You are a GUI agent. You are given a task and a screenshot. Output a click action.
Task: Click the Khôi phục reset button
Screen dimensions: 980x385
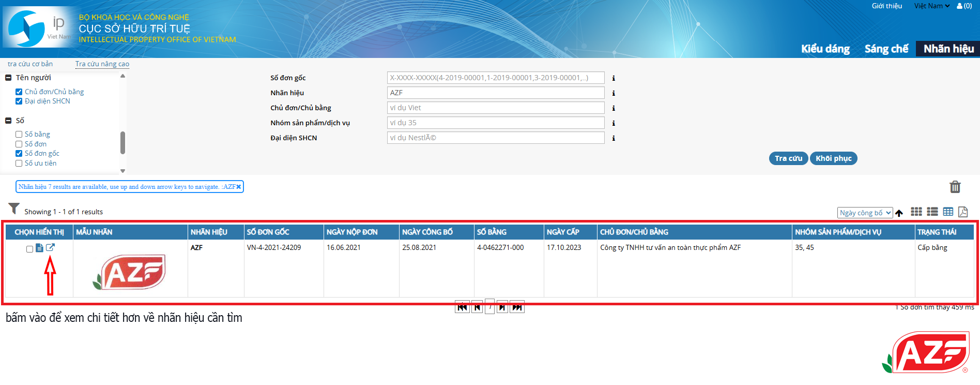(x=833, y=158)
